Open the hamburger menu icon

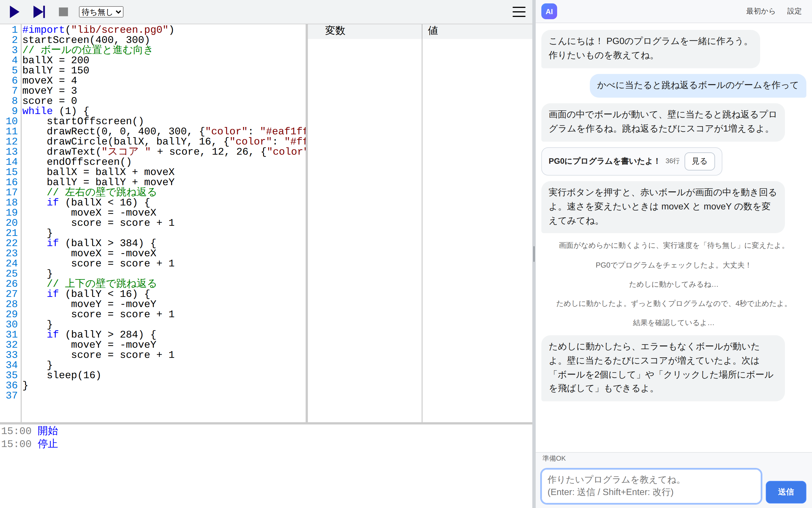(519, 12)
